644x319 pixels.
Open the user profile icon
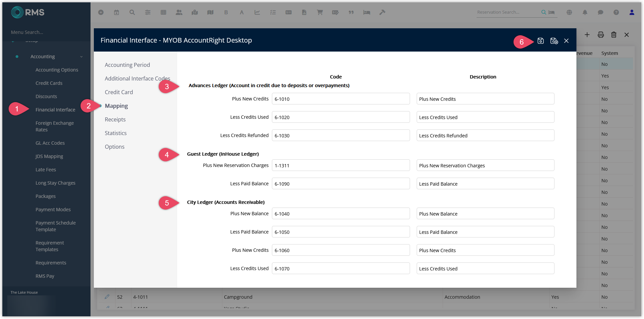point(632,12)
